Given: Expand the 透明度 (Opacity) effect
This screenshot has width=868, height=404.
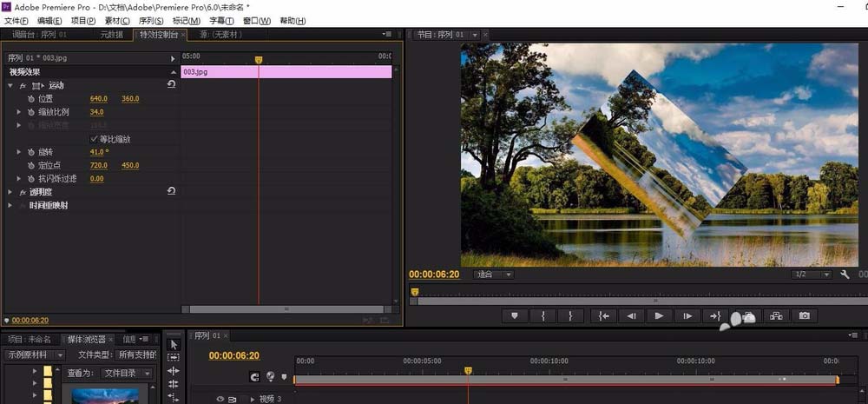Looking at the screenshot, I should (x=11, y=192).
